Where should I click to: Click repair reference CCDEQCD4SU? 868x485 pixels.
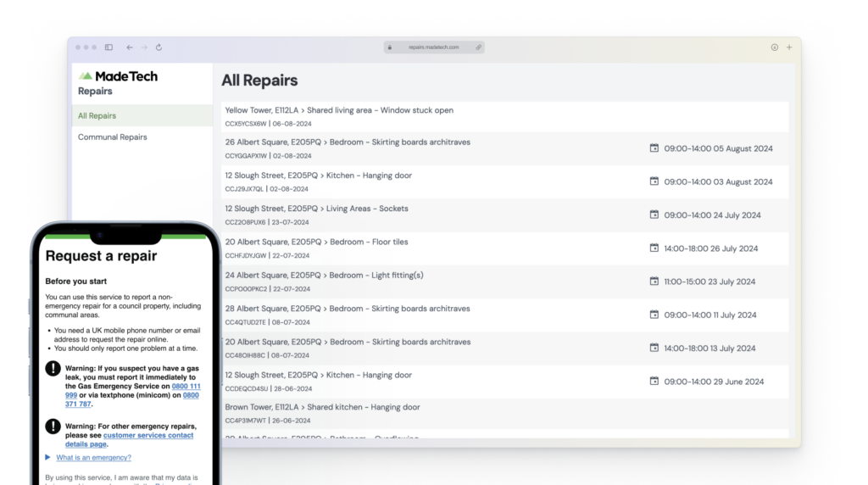coord(247,388)
